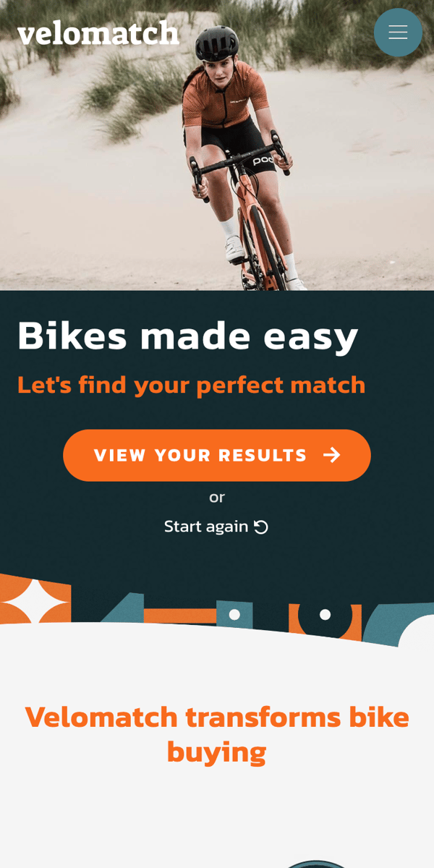Viewport: 434px width, 868px height.
Task: Click the orange bar decorative graphic
Action: (180, 616)
